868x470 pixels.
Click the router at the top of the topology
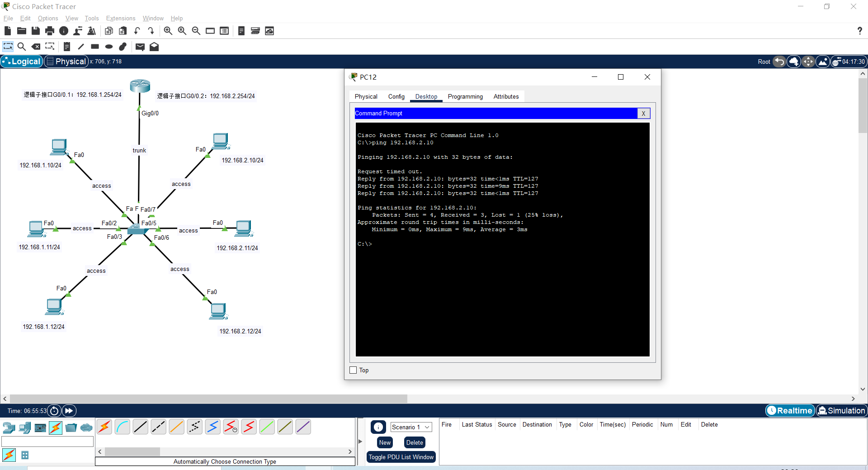point(140,85)
